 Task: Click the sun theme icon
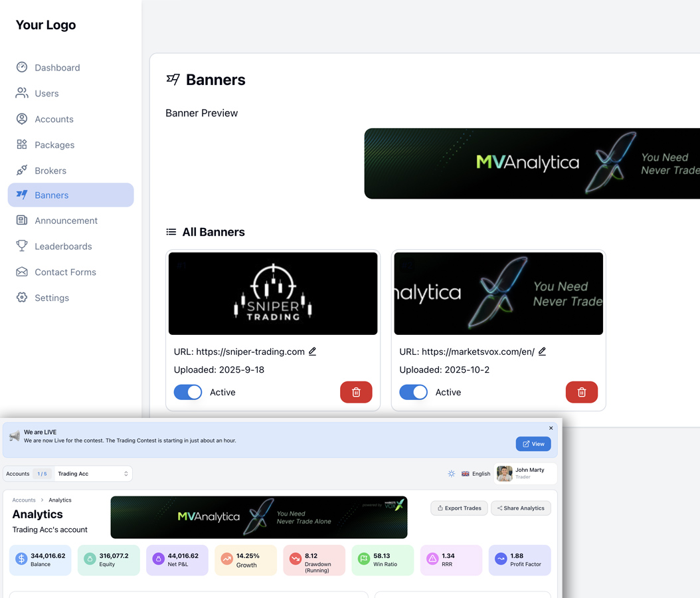[452, 474]
